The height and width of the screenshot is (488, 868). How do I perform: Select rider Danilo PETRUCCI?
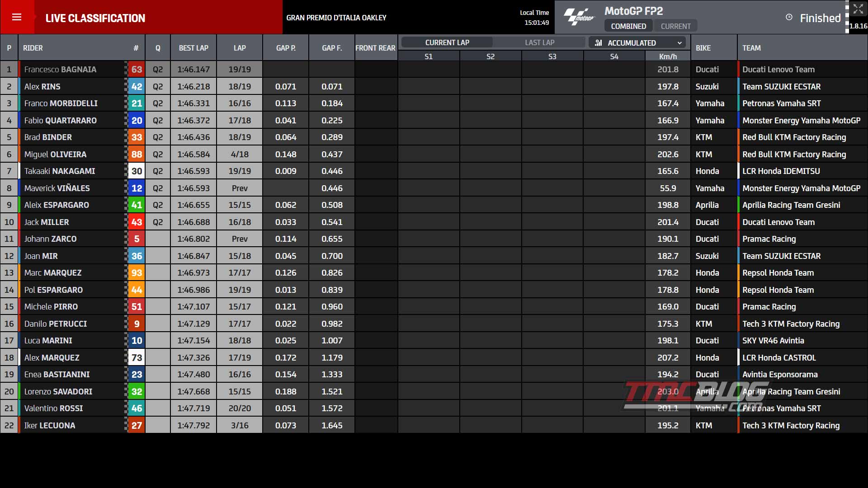56,324
